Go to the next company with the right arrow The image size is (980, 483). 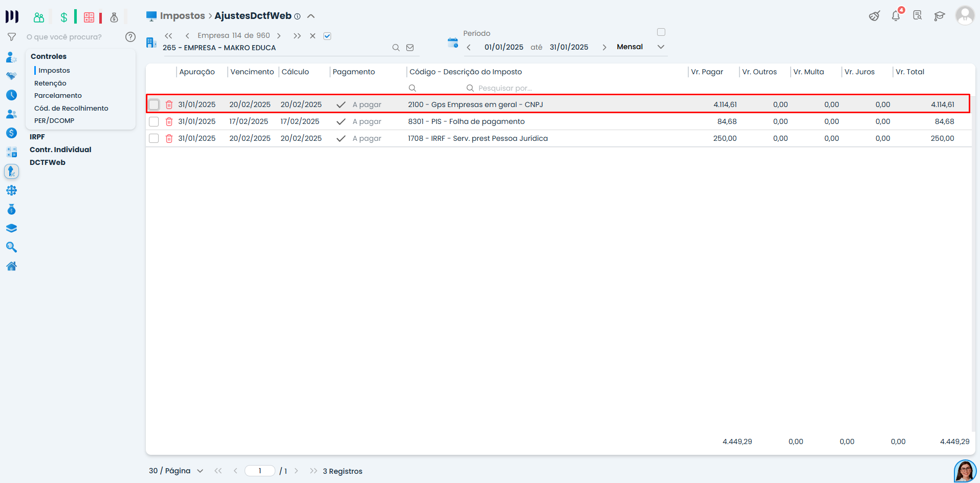[x=279, y=36]
